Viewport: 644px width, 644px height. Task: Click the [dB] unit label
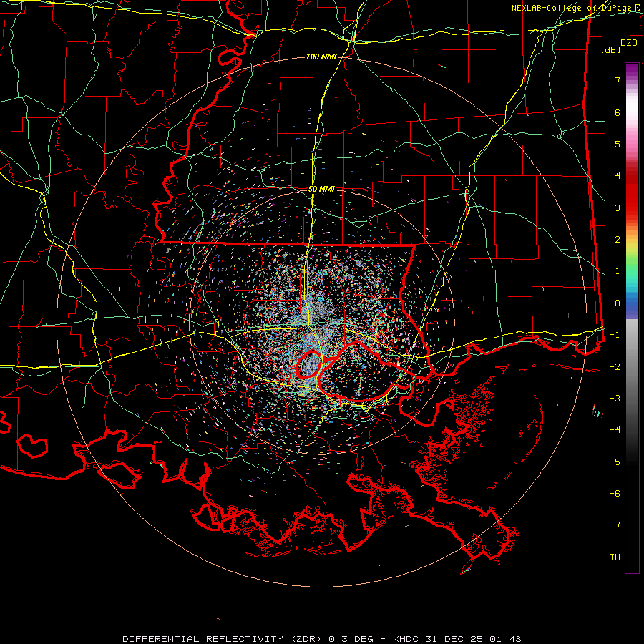click(x=610, y=49)
